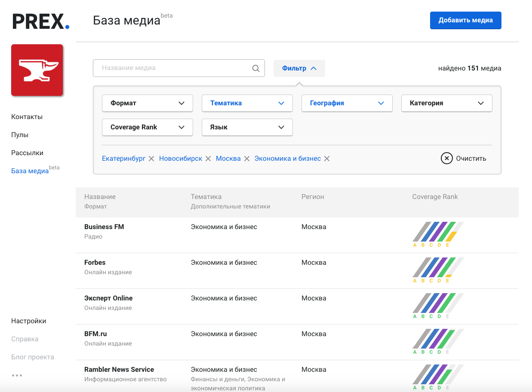Expand the Coverage Rank dropdown
Viewport: 532px width, 392px height.
point(148,127)
